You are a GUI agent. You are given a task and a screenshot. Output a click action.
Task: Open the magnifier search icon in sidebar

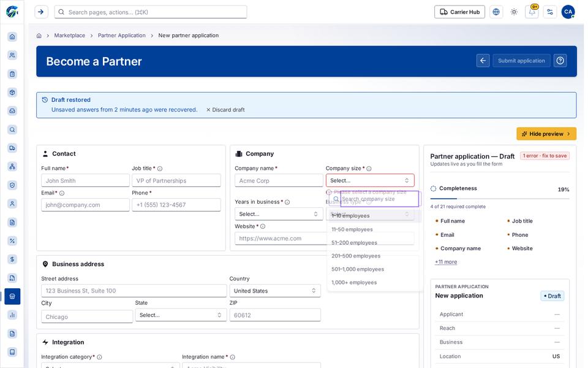point(12,129)
